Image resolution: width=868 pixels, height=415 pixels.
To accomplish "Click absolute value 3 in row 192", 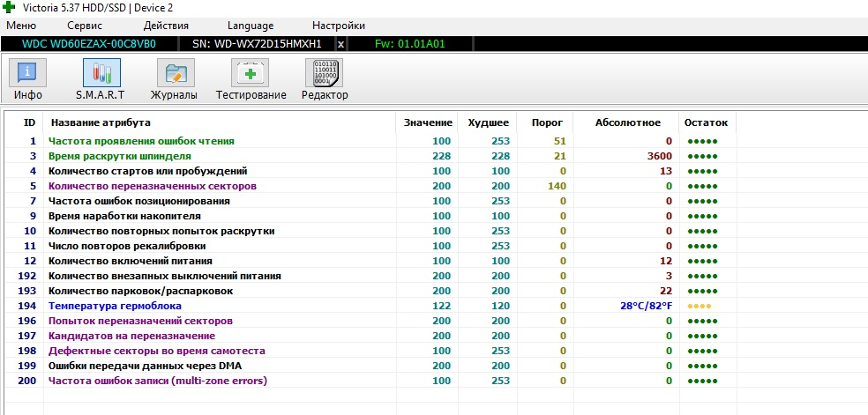I will point(670,275).
